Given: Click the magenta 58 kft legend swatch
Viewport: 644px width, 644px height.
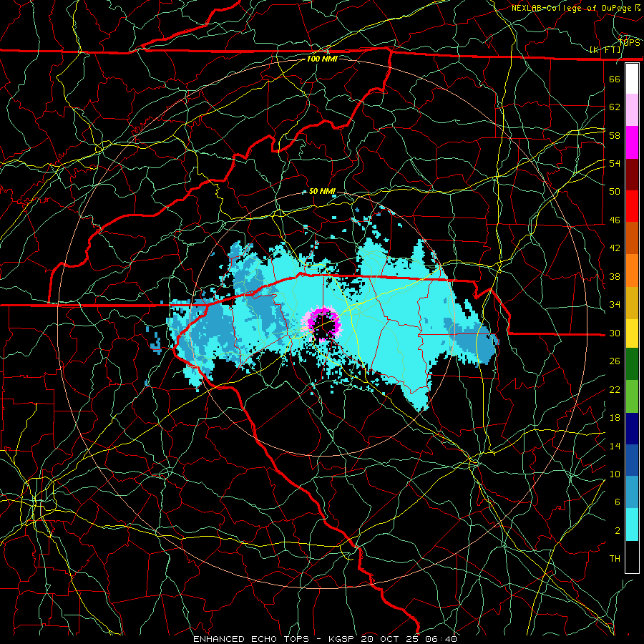Looking at the screenshot, I should (632, 142).
